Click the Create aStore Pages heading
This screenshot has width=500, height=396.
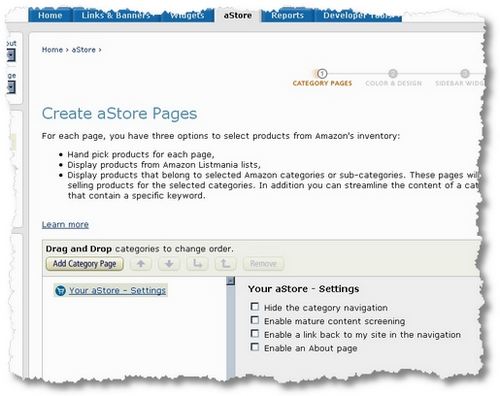119,114
